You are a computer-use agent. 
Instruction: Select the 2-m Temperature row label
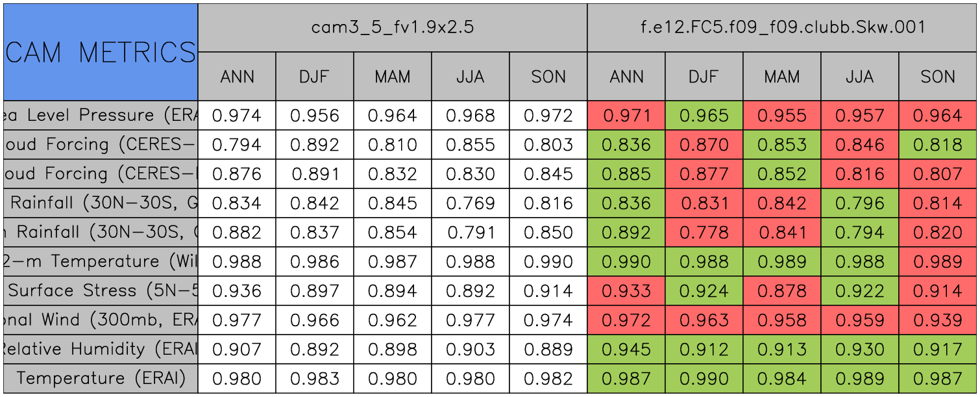coord(101,262)
